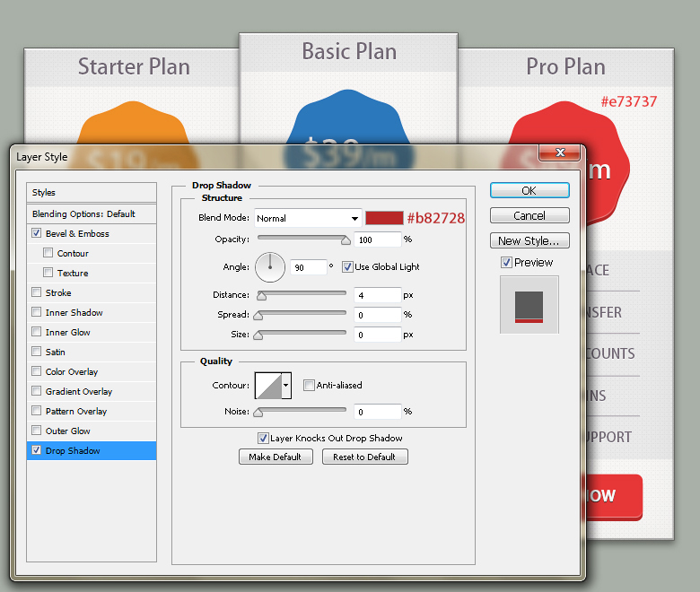Click the Spread value field

pos(378,315)
